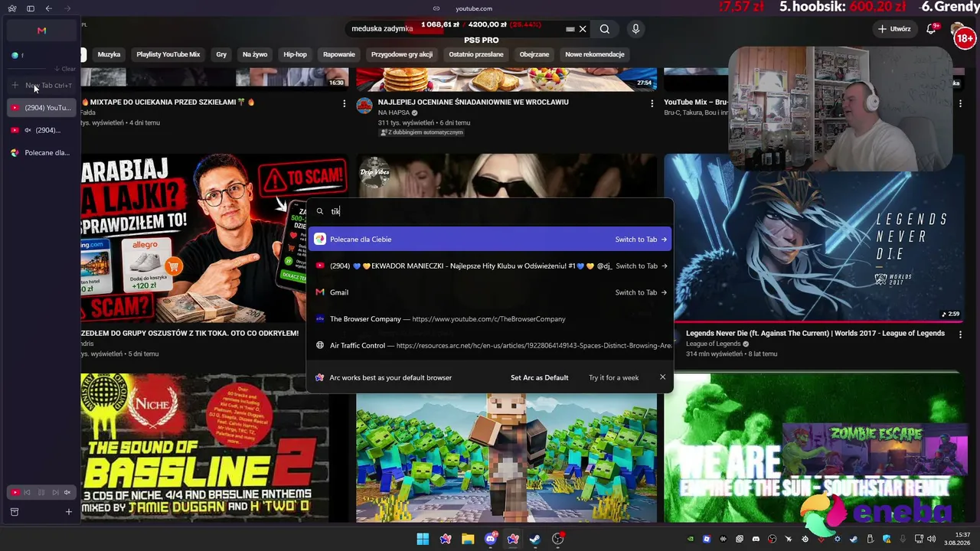Go forward with the right arrow
The image size is (980, 551).
(x=67, y=8)
